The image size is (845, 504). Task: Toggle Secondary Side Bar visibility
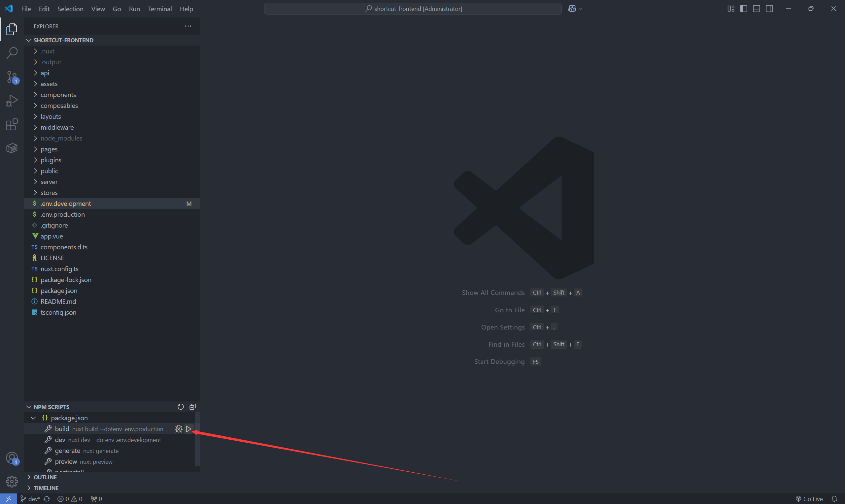[769, 9]
